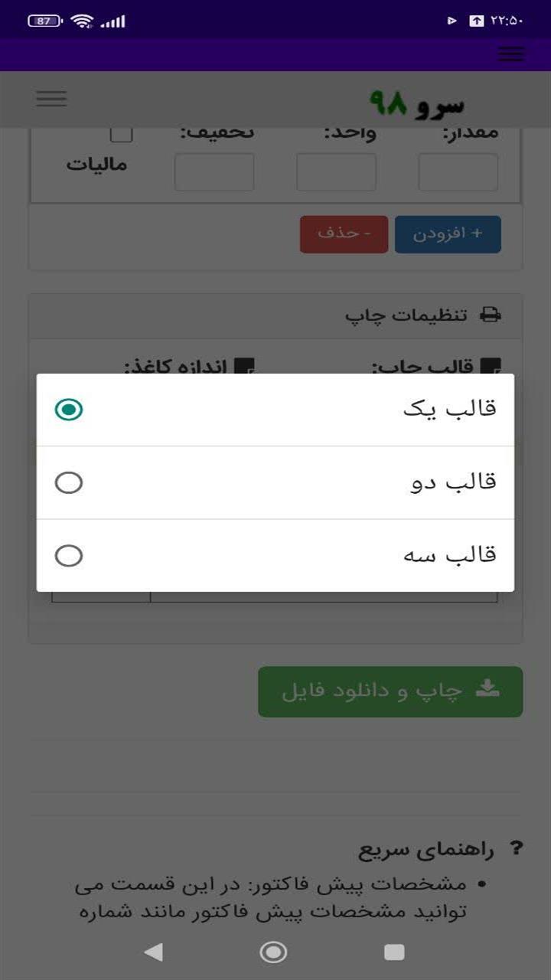Image resolution: width=551 pixels, height=980 pixels.
Task: Click the حذف button
Action: click(344, 234)
